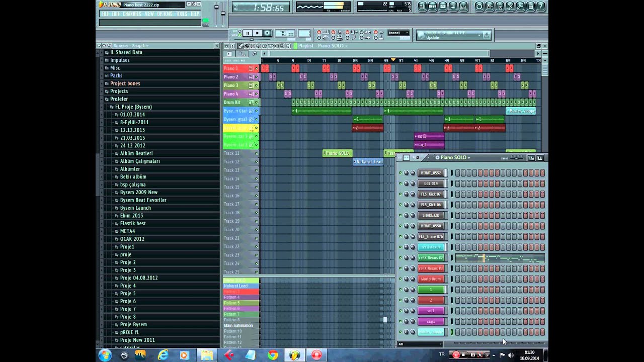Open the FILE menu
The image size is (644, 362).
click(105, 14)
